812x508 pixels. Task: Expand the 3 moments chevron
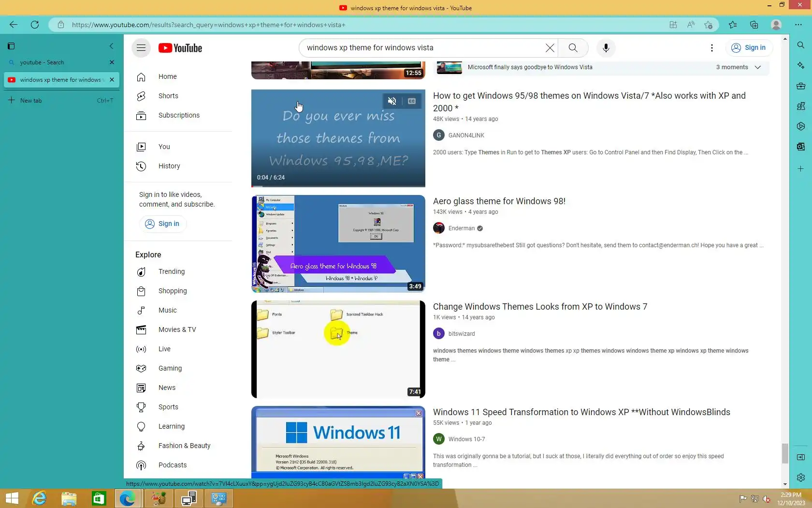click(758, 67)
